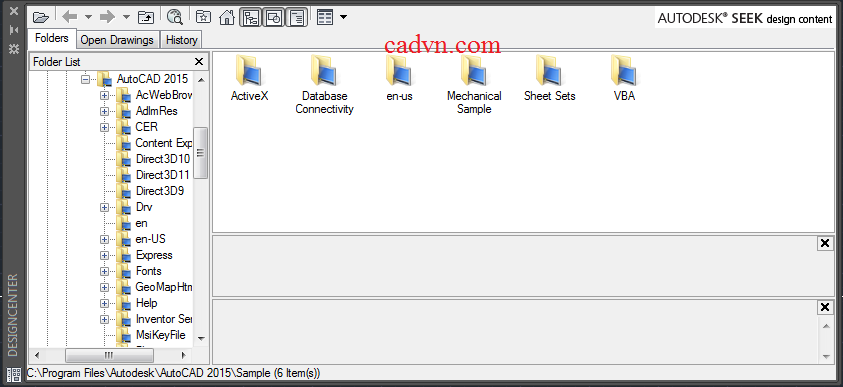Expand the AdlmRes folder node
This screenshot has height=387, width=843.
(x=104, y=111)
